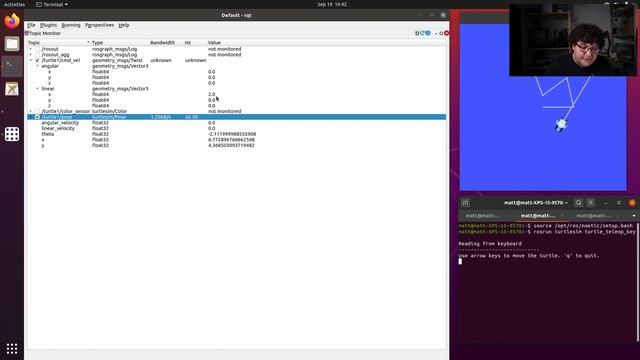
Task: Collapse the linear Vector3 node
Action: coord(37,89)
